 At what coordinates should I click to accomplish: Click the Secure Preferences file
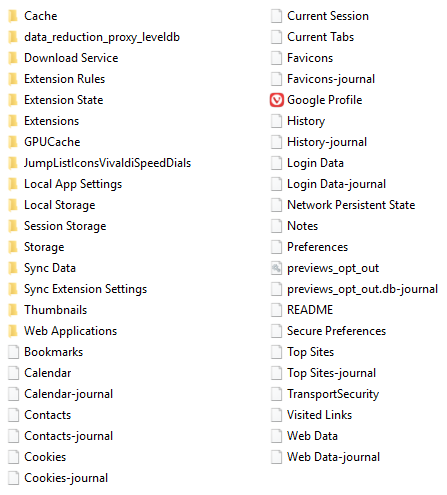coord(328,331)
